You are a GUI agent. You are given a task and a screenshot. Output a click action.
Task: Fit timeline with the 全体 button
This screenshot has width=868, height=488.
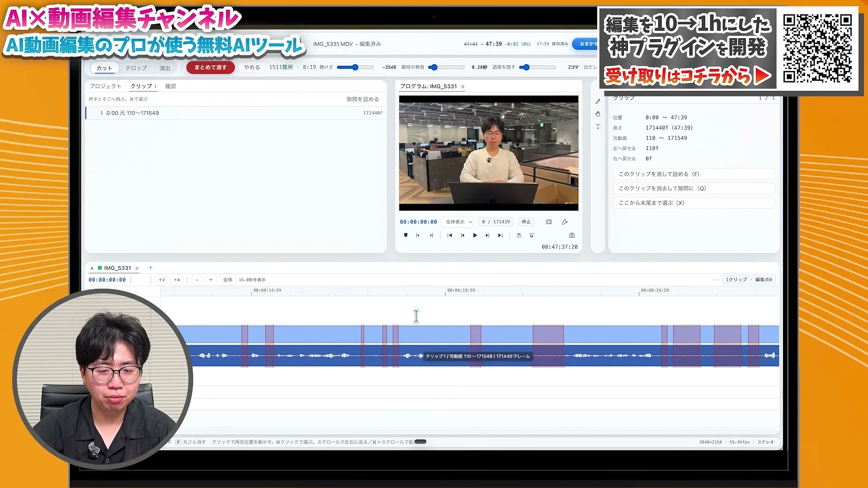(228, 280)
